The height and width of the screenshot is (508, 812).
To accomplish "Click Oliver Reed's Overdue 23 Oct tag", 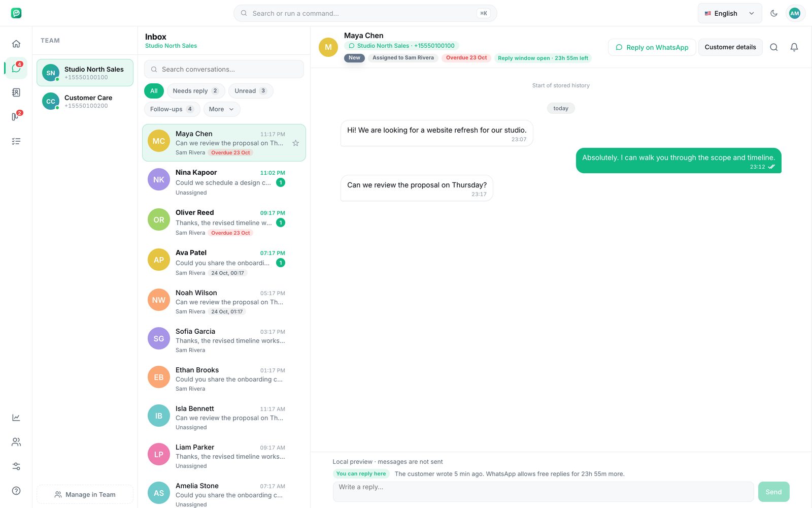I will [x=231, y=233].
